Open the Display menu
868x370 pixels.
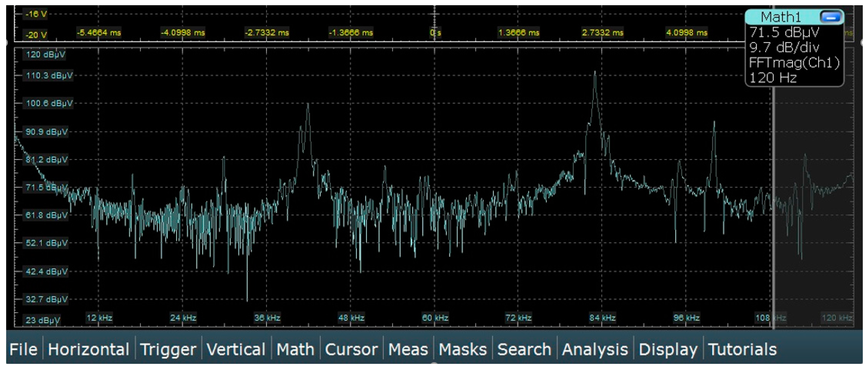(668, 349)
